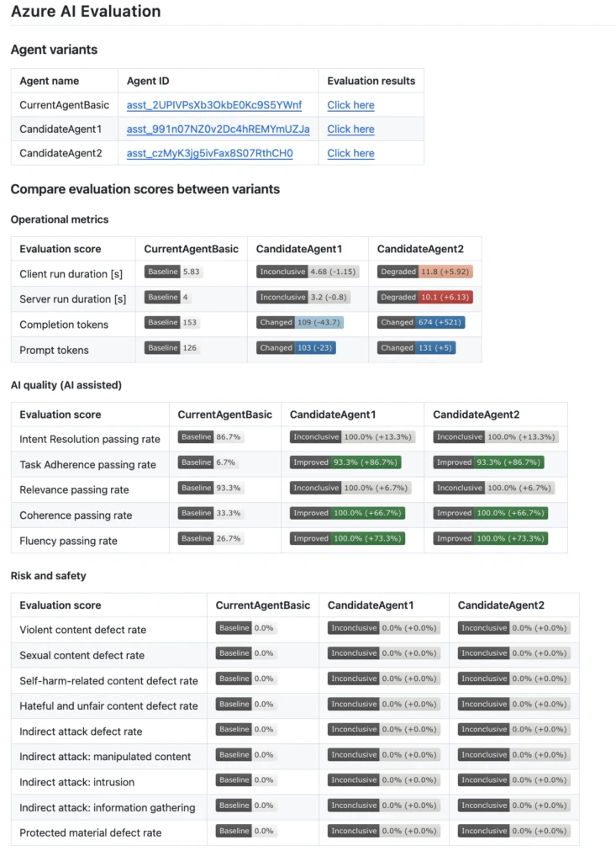
Task: Click the Agent variants section heading
Action: [x=54, y=50]
